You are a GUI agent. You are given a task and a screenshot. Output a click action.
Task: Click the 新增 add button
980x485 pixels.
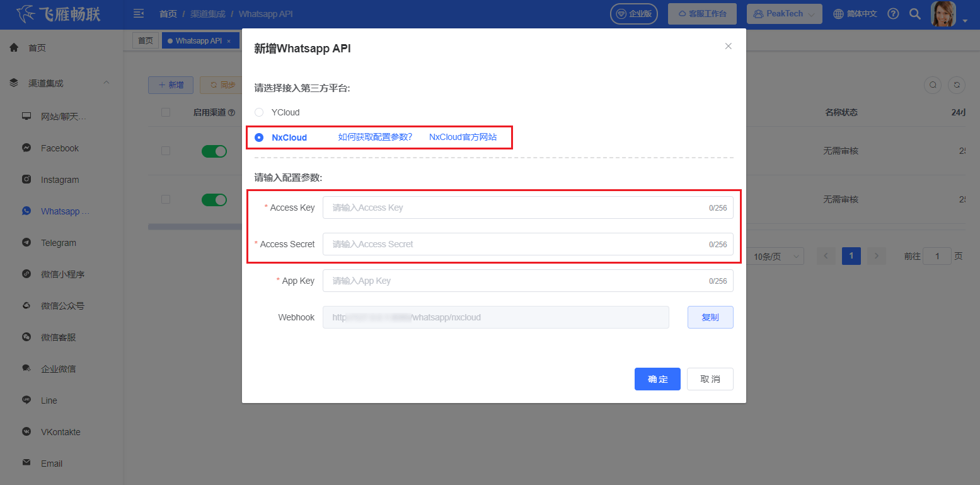[x=171, y=85]
